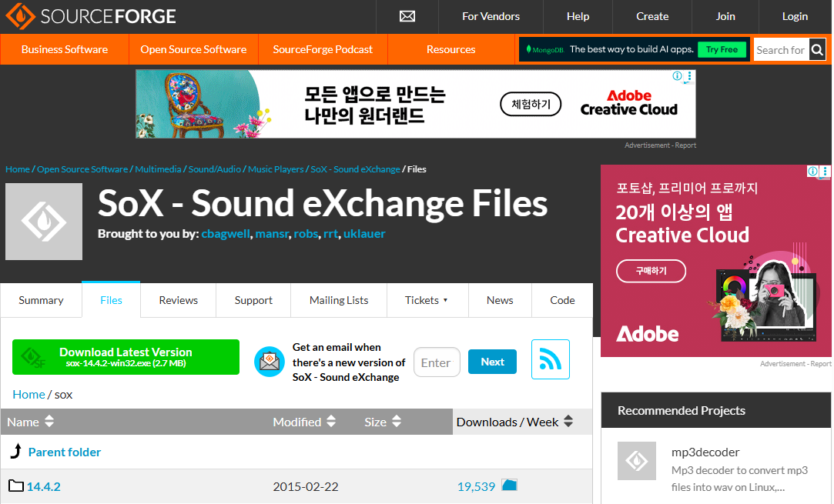This screenshot has height=504, width=834.
Task: Open the News tab
Action: (500, 300)
